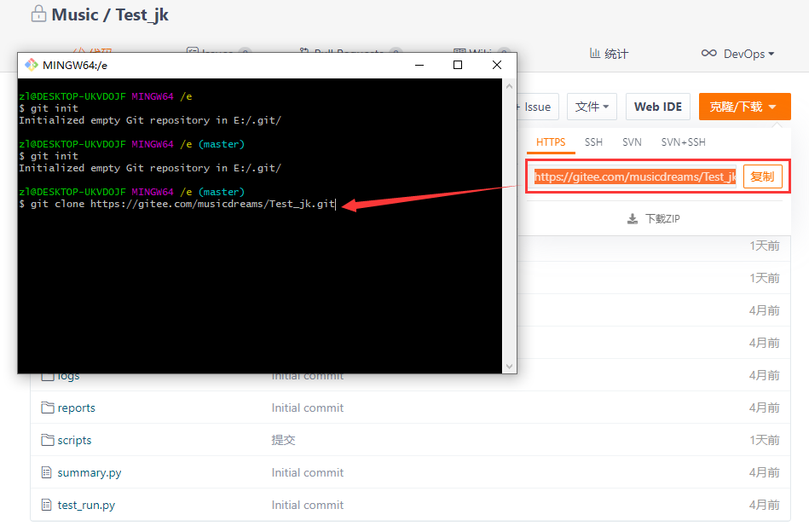The width and height of the screenshot is (809, 532).
Task: Open the scripts folder
Action: click(x=74, y=440)
